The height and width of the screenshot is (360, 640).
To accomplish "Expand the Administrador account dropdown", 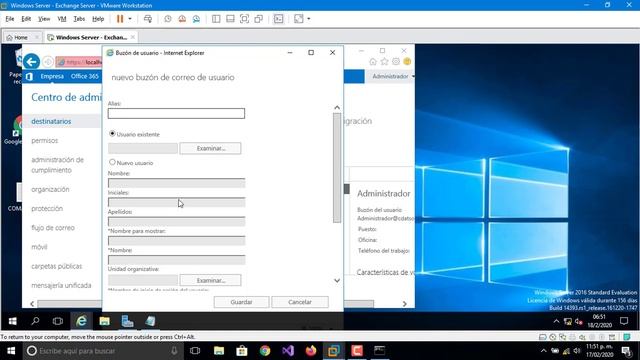I will point(393,76).
